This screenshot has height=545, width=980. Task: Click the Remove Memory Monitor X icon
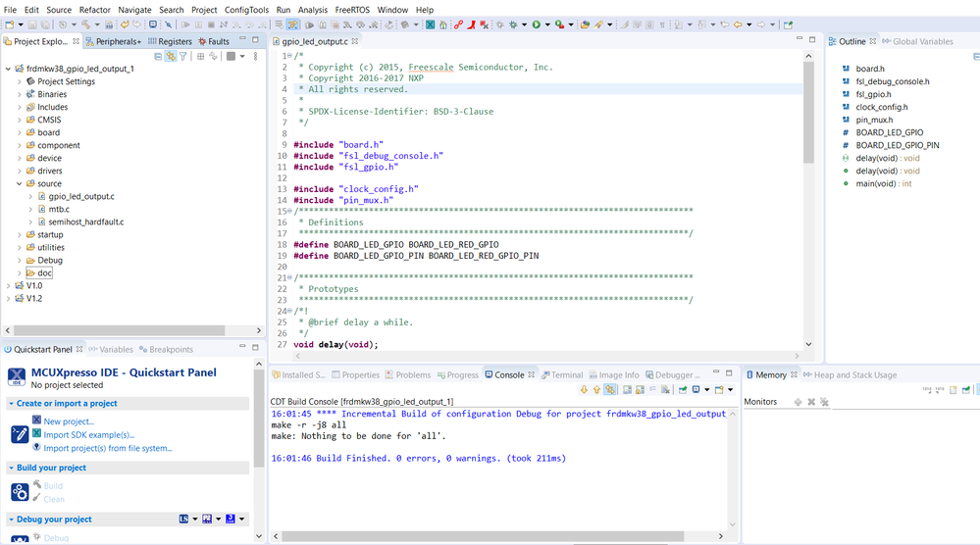(811, 402)
